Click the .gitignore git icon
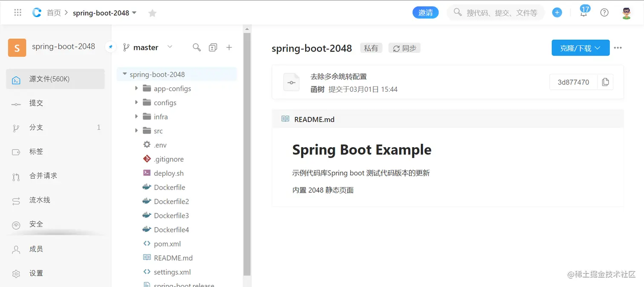Image resolution: width=644 pixels, height=287 pixels. click(147, 159)
